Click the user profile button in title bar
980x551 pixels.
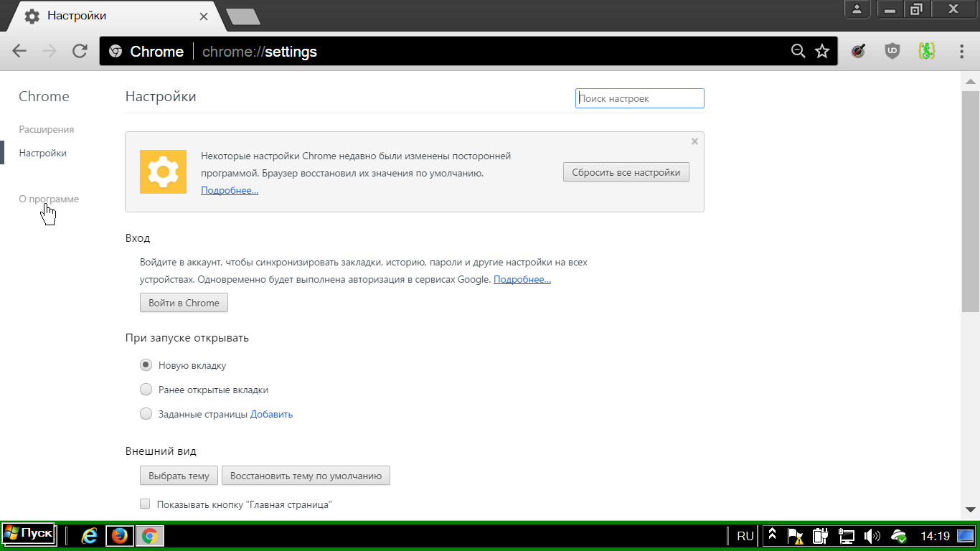857,9
